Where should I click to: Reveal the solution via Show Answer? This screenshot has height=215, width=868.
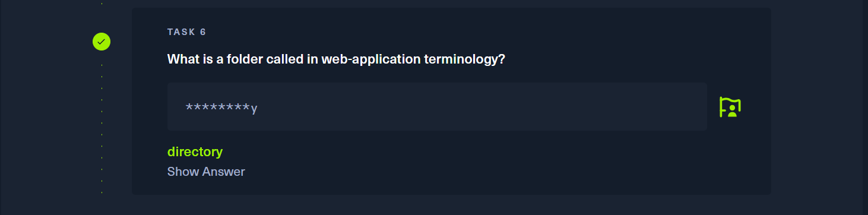pyautogui.click(x=206, y=172)
